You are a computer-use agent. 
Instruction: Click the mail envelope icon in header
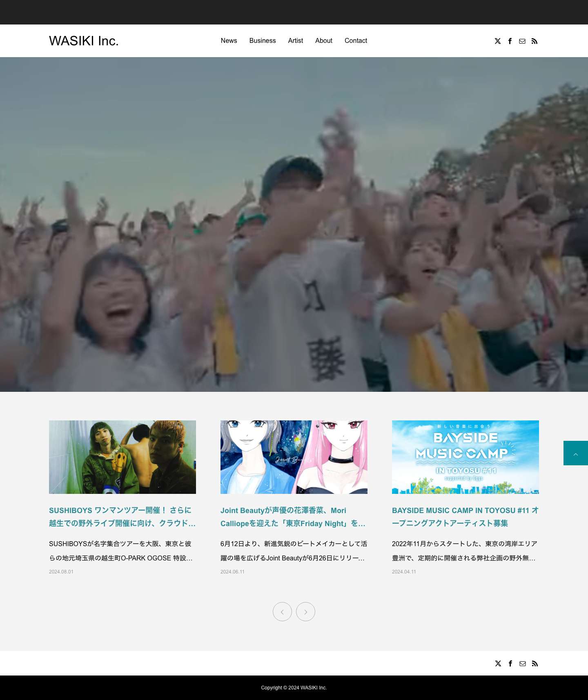click(x=522, y=41)
